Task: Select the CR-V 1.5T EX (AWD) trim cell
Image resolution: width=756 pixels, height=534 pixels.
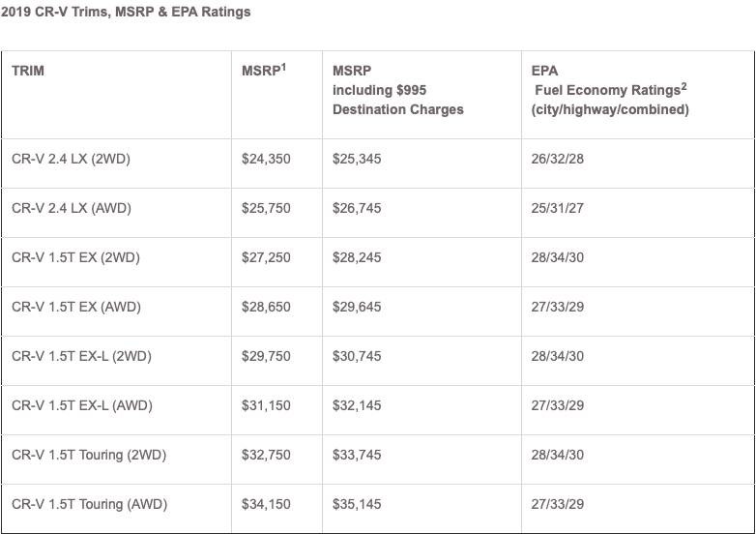Action: coord(76,307)
